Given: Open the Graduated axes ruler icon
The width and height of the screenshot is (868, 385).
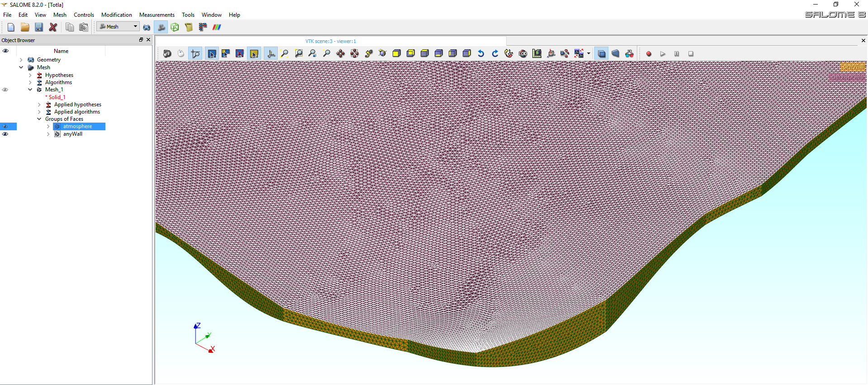Looking at the screenshot, I should click(x=537, y=53).
